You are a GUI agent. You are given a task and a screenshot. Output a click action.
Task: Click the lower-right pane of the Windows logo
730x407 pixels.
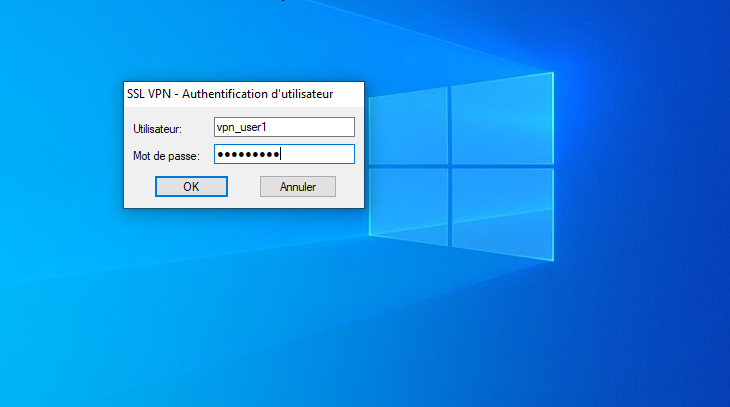coord(500,212)
